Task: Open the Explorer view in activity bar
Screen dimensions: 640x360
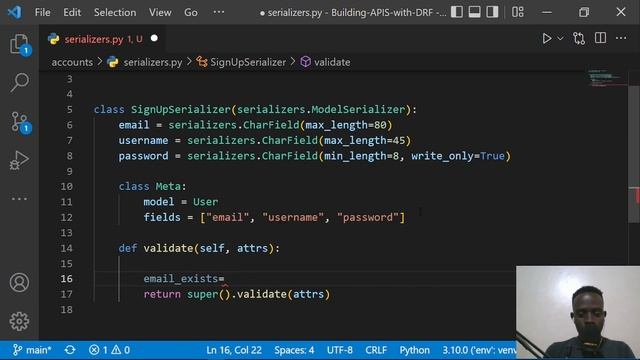Action: pyautogui.click(x=19, y=44)
